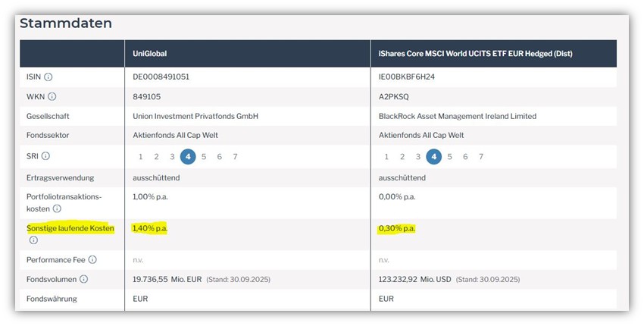
Task: Open the info icon beside Fondsvolumen
Action: coord(84,279)
